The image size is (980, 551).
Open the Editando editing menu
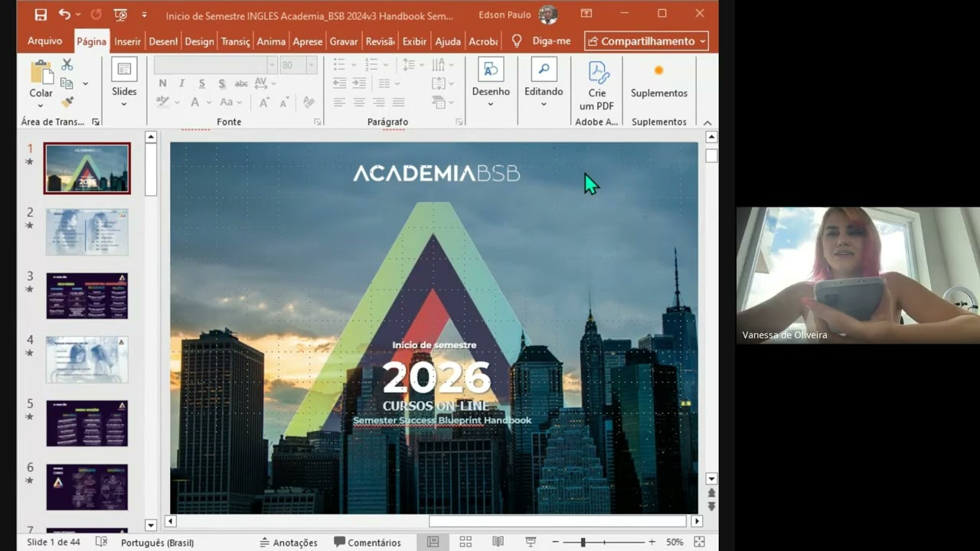[x=544, y=83]
